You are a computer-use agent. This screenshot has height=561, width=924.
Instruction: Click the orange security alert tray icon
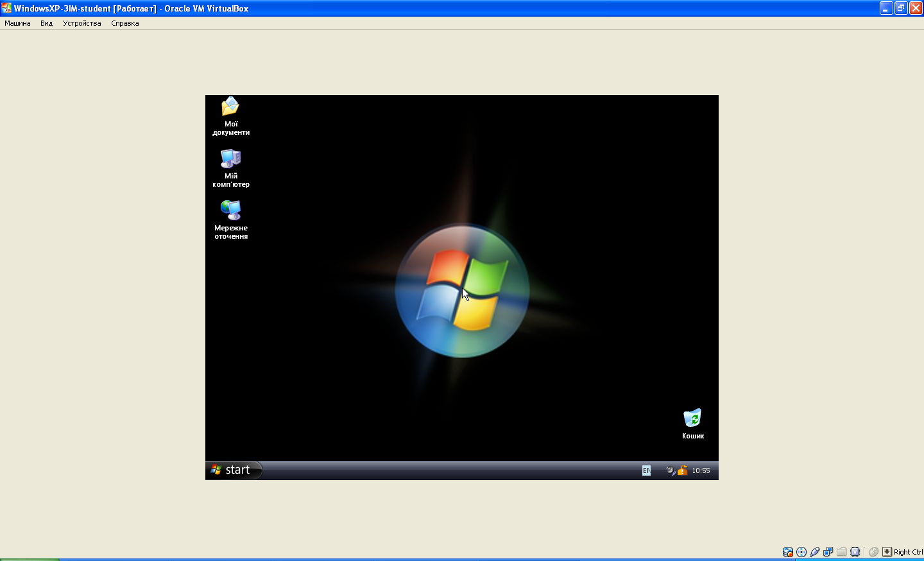click(x=682, y=470)
